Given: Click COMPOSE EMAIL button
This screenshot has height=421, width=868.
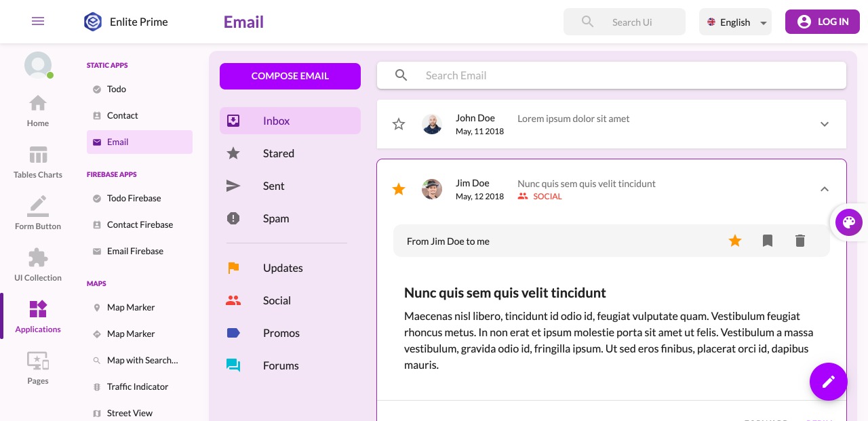Looking at the screenshot, I should (290, 76).
